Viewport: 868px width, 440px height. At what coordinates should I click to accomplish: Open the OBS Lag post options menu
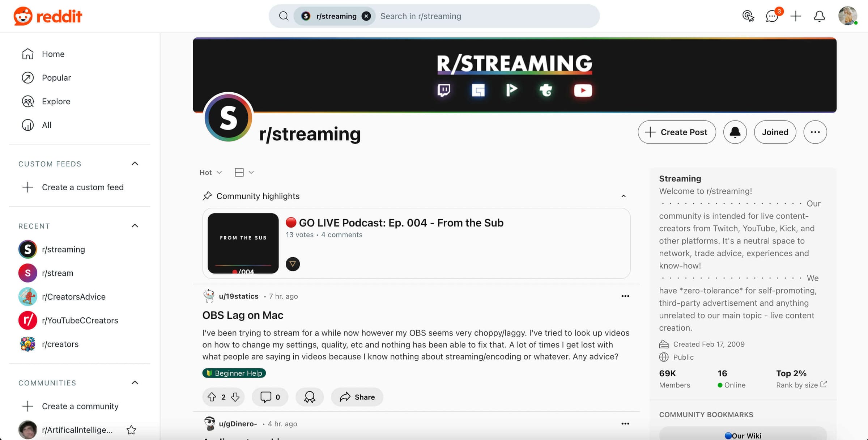[625, 296]
